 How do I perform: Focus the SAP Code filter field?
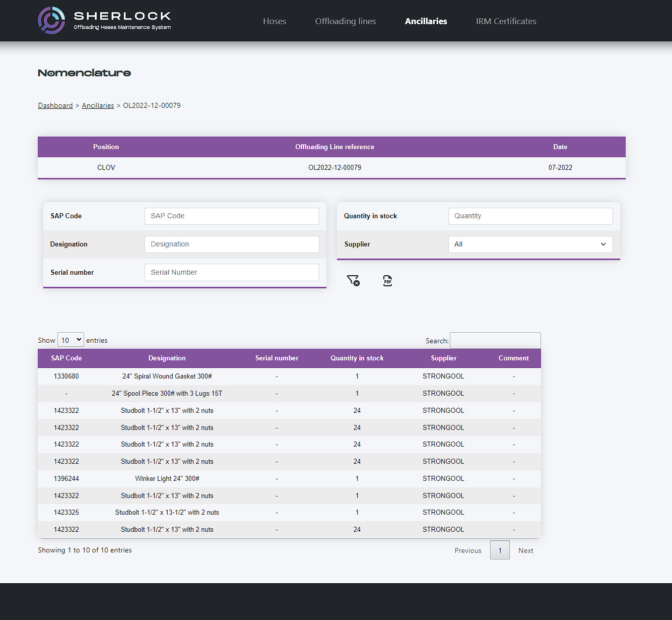click(x=232, y=216)
